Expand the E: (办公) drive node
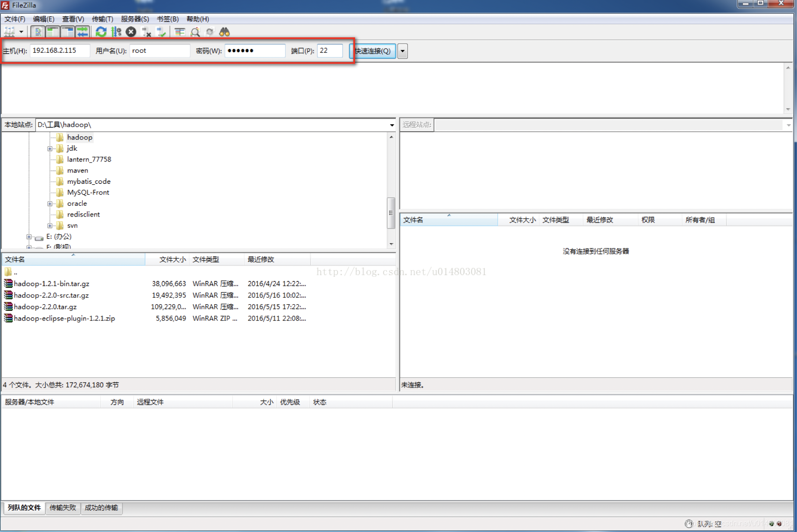 pyautogui.click(x=29, y=237)
